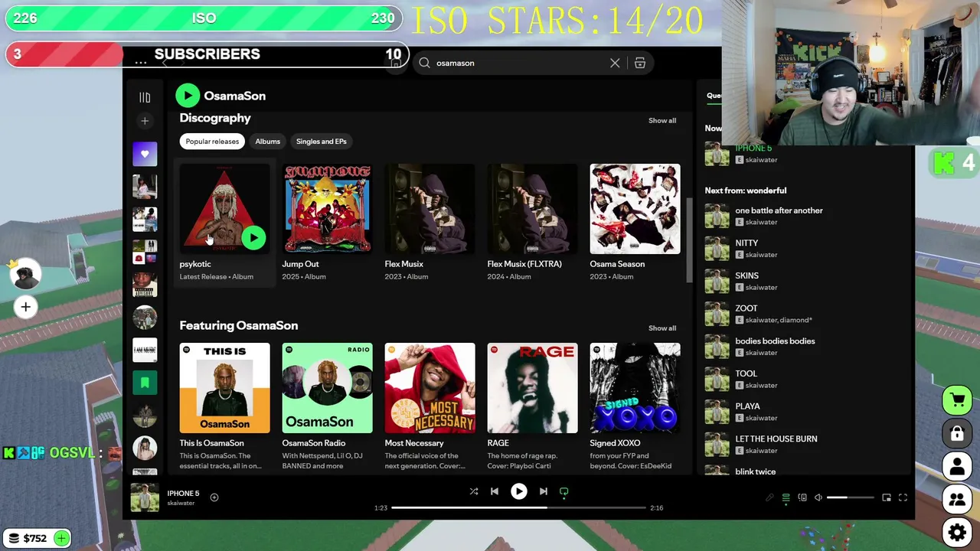Add cash with the green plus next to $752
Image resolution: width=980 pixels, height=551 pixels.
coord(61,539)
